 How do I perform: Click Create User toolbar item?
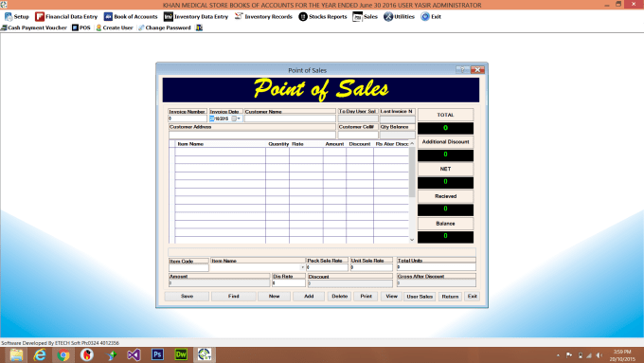pyautogui.click(x=115, y=27)
